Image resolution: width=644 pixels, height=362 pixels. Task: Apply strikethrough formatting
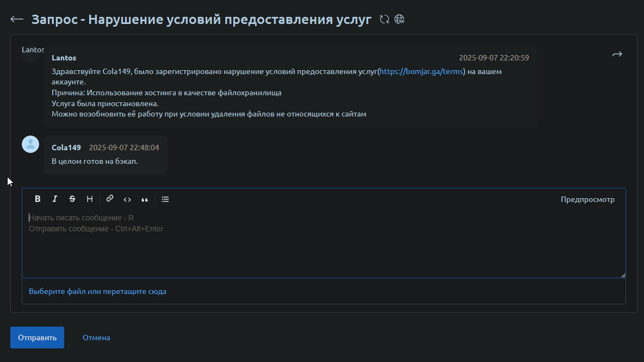tap(72, 199)
